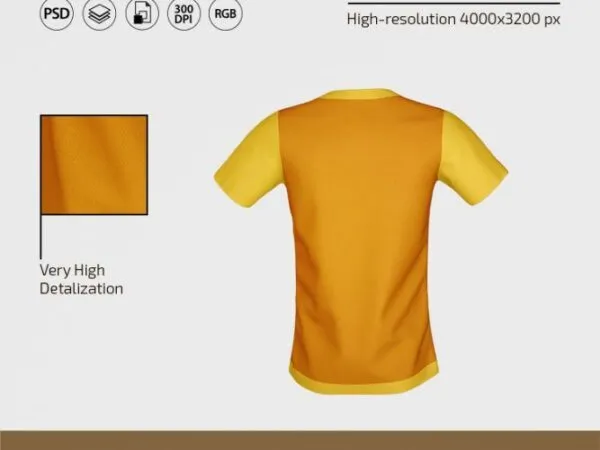
Task: Click the orange t-shirt back mockup
Action: 361,241
